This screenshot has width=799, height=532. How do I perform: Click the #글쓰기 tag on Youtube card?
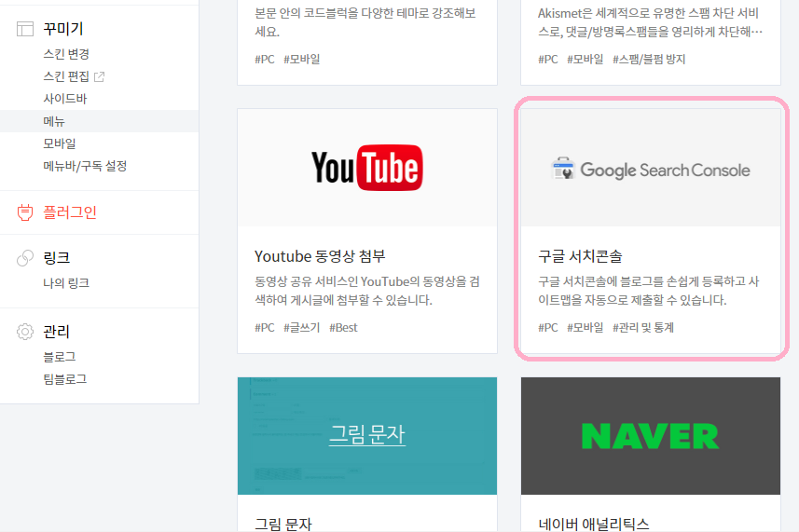302,327
